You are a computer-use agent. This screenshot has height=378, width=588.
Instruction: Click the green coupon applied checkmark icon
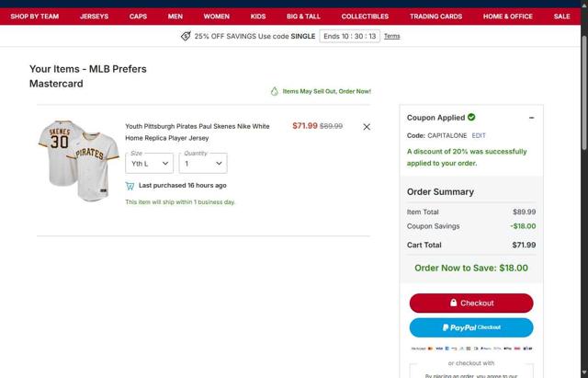coord(471,118)
